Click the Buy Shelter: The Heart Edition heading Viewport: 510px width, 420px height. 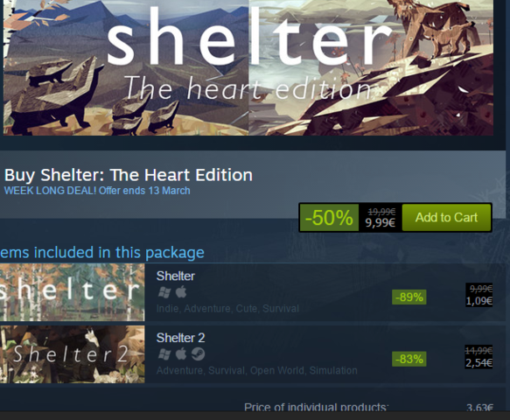point(129,175)
